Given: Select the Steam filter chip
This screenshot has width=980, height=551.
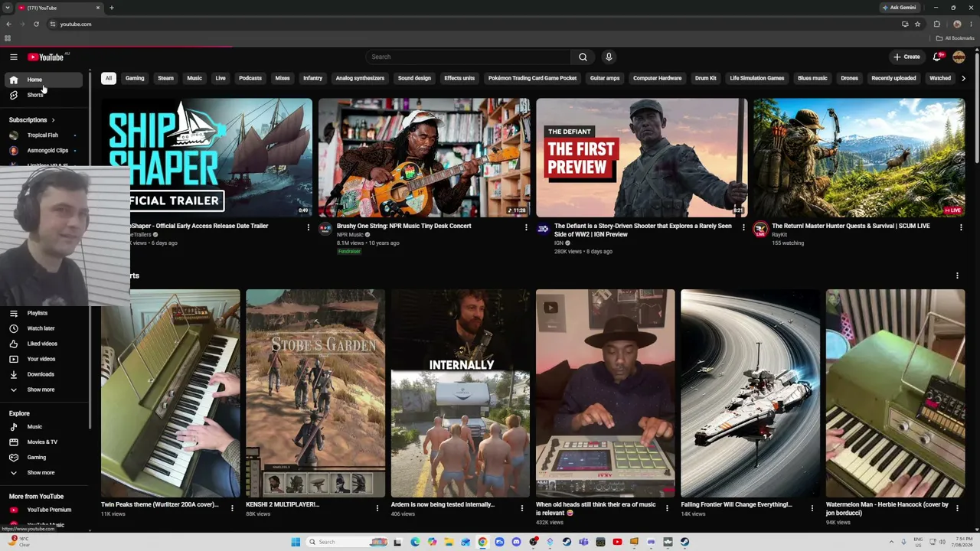Looking at the screenshot, I should (165, 78).
